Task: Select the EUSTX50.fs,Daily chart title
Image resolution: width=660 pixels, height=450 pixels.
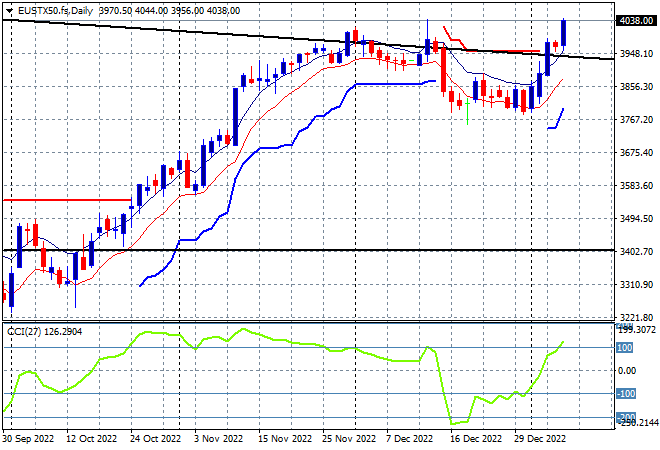Action: (x=55, y=11)
